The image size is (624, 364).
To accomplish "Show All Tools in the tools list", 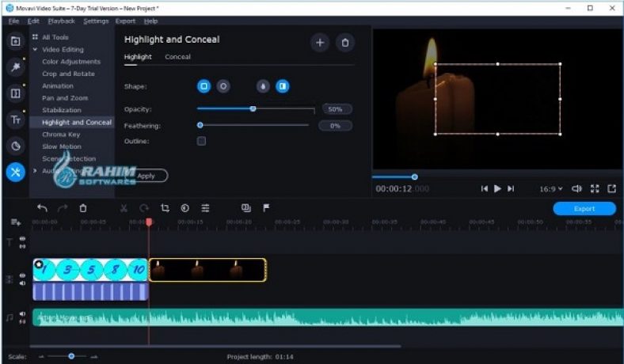I will pyautogui.click(x=55, y=37).
